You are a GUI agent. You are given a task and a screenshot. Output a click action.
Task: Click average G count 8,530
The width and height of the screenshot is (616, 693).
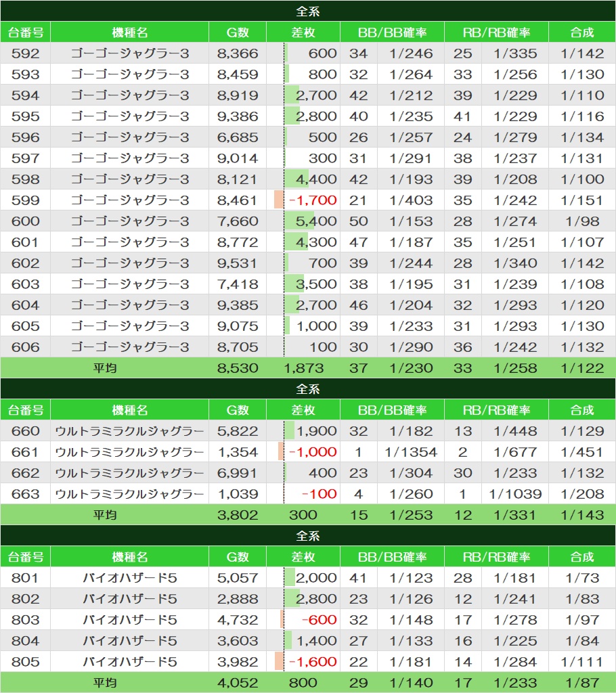238,368
